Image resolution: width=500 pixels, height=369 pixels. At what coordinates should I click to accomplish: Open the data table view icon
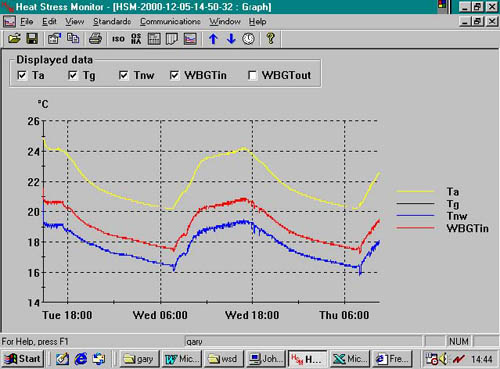154,39
